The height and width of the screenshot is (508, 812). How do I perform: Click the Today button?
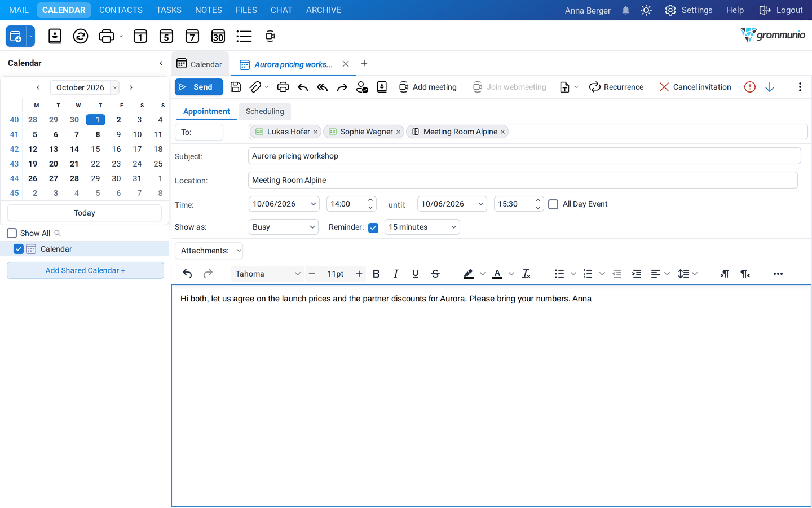tap(85, 213)
